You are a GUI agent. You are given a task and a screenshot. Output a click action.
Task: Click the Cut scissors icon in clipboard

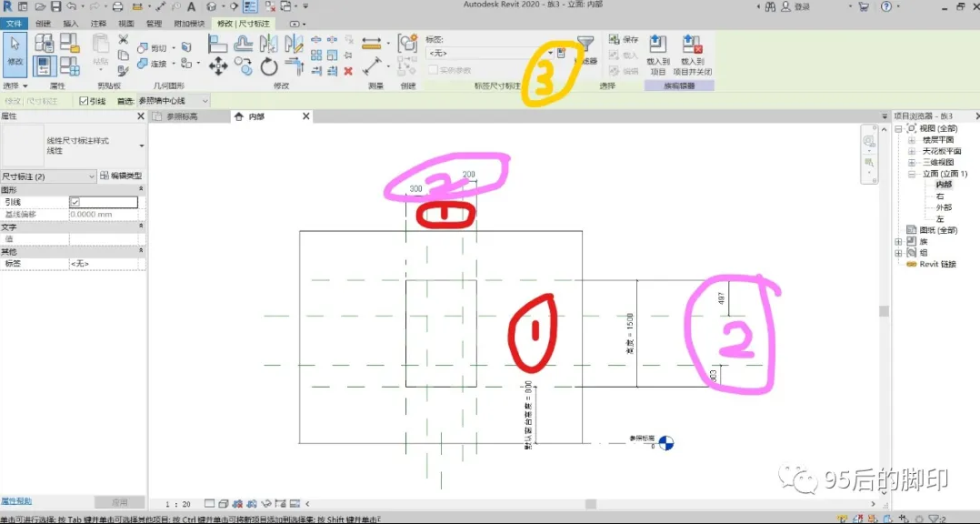coord(123,39)
